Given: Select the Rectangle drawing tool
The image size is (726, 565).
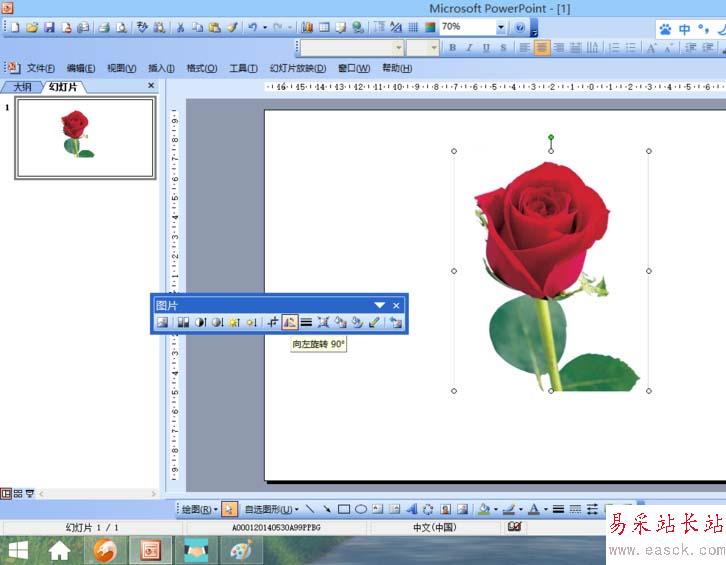Looking at the screenshot, I should click(x=344, y=509).
